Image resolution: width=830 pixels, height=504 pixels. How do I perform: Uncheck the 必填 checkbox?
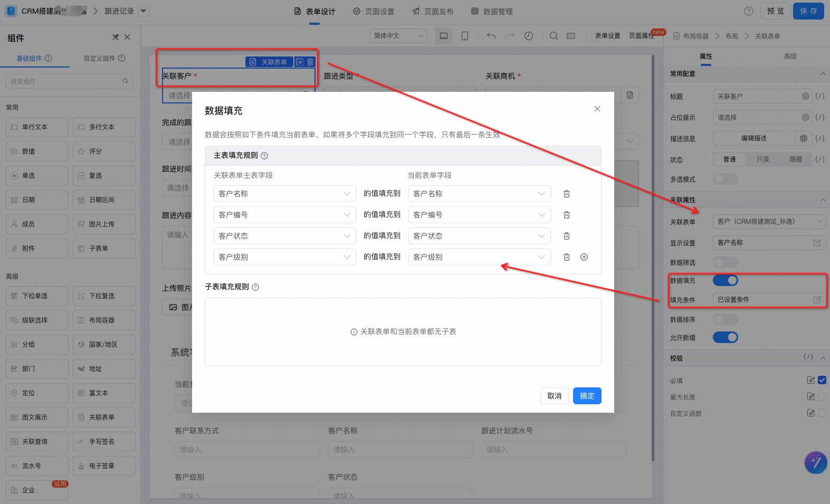822,380
